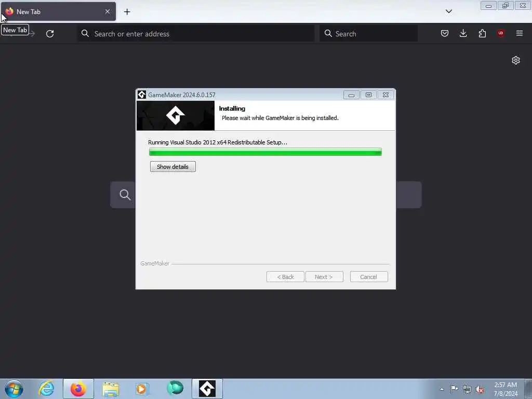Click the magnifier icon in Search box
The height and width of the screenshot is (399, 532).
[328, 33]
